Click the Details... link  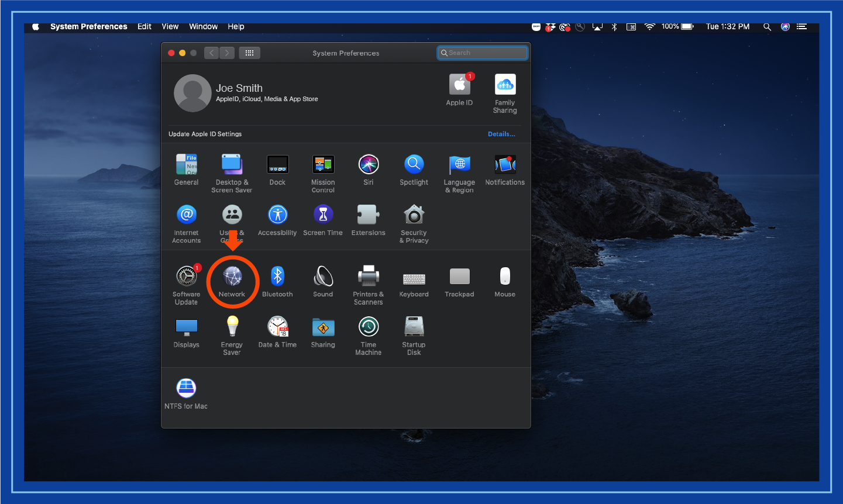pyautogui.click(x=501, y=134)
